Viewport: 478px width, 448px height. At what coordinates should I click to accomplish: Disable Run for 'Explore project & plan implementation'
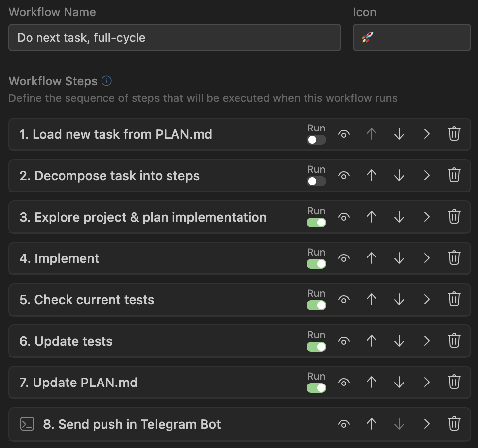[x=316, y=223]
